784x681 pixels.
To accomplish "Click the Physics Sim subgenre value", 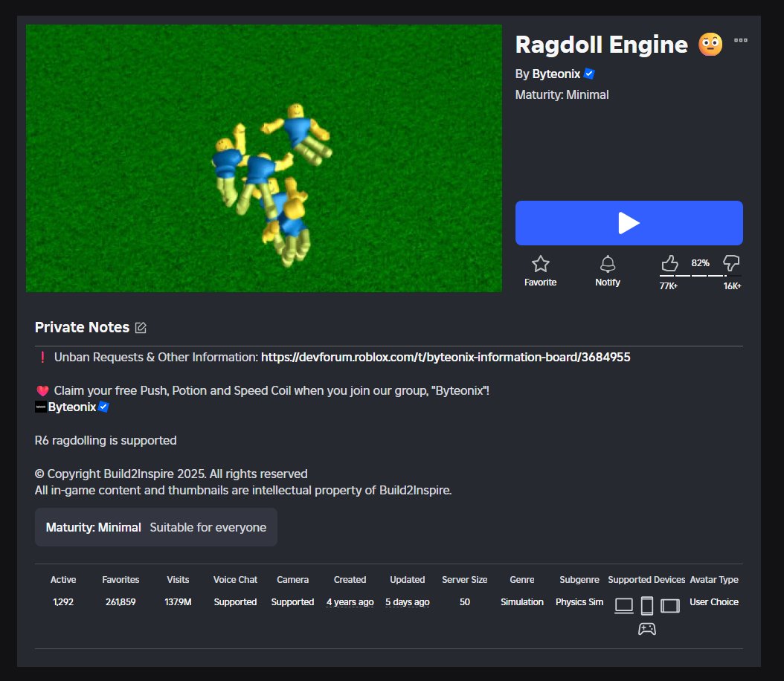I will (579, 602).
